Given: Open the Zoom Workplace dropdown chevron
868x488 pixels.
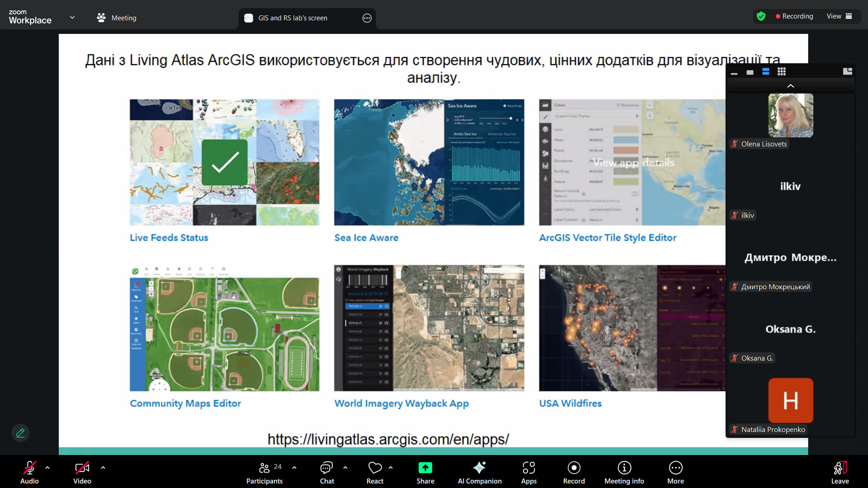Looking at the screenshot, I should [x=72, y=18].
